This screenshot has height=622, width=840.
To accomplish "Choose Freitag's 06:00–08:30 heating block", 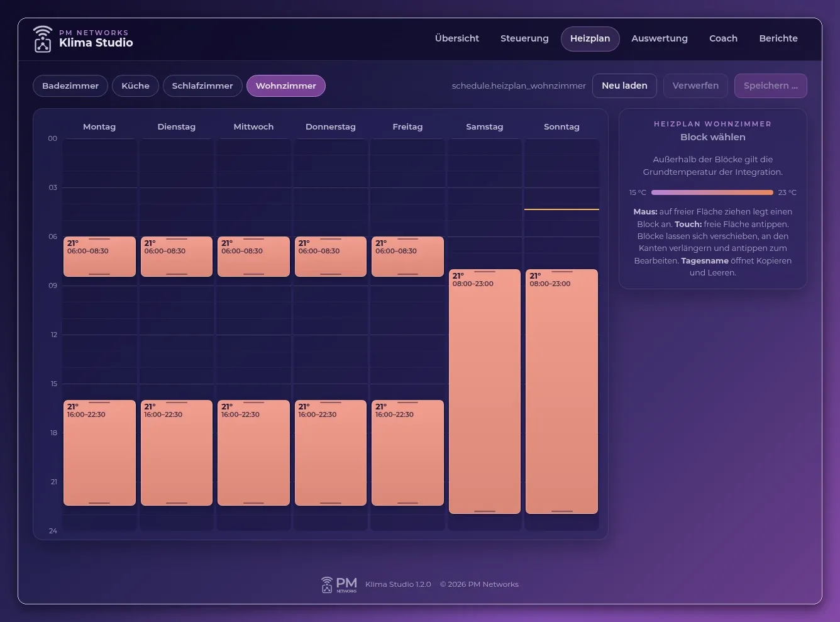I will pyautogui.click(x=407, y=257).
